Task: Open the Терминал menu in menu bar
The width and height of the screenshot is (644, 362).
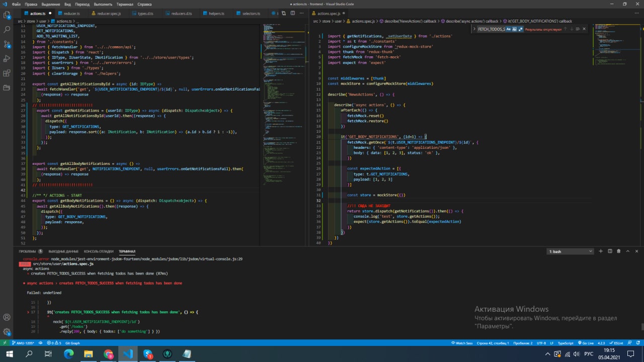Action: (125, 4)
